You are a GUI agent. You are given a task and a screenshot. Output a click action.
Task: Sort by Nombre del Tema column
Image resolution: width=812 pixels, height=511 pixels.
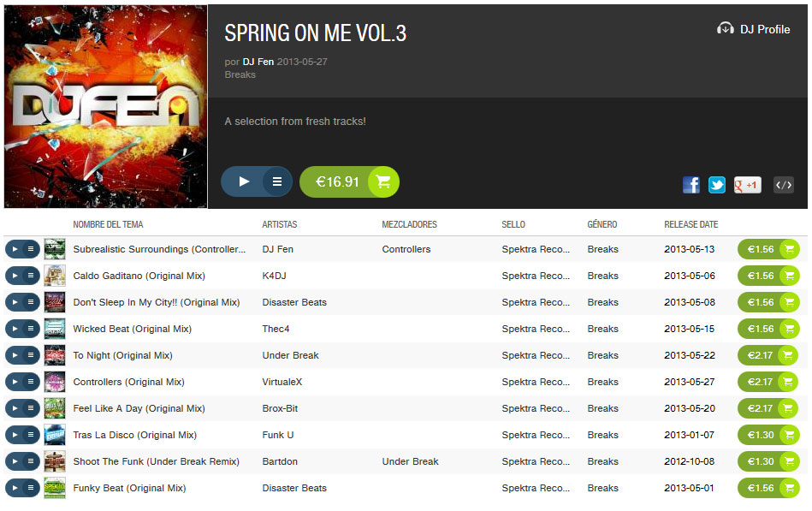point(108,224)
